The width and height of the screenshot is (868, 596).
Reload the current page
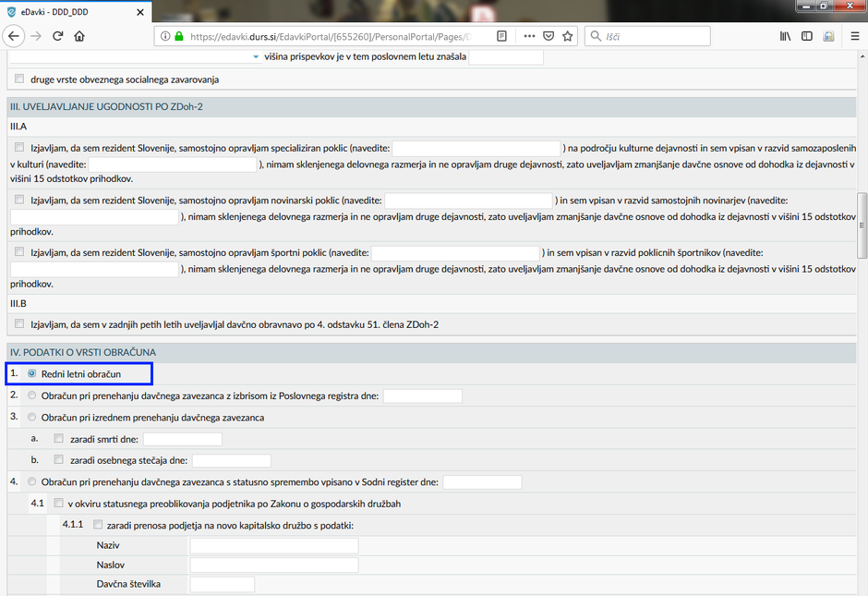[x=57, y=36]
